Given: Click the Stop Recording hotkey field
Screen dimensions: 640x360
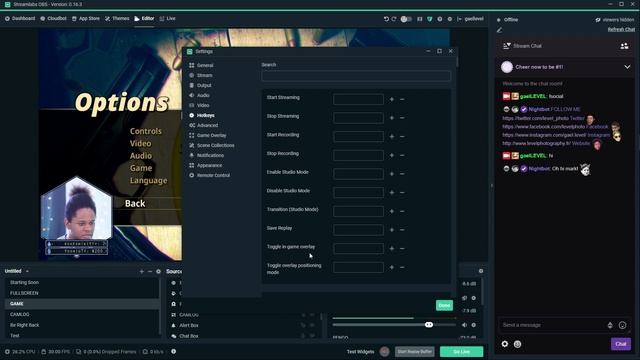Looking at the screenshot, I should coord(358,155).
